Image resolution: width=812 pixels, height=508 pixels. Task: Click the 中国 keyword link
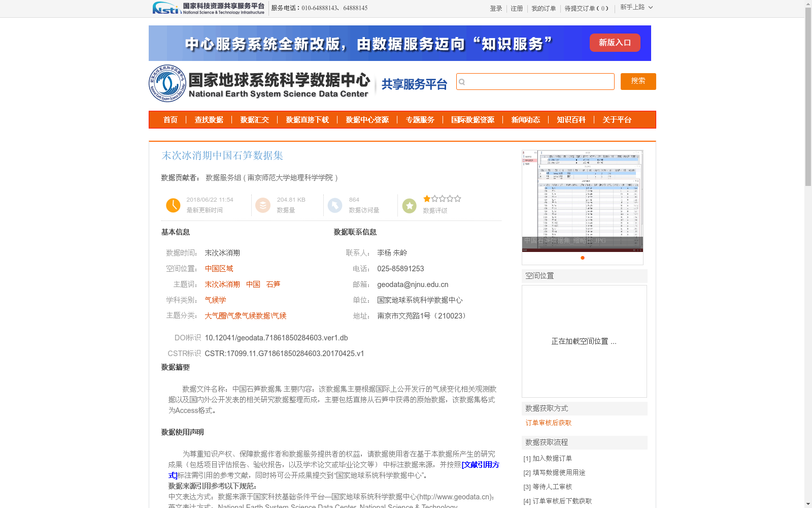coord(253,284)
